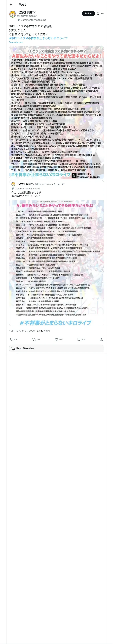Open hashtag #不祥事が止まらないホロライブ

(47, 38)
